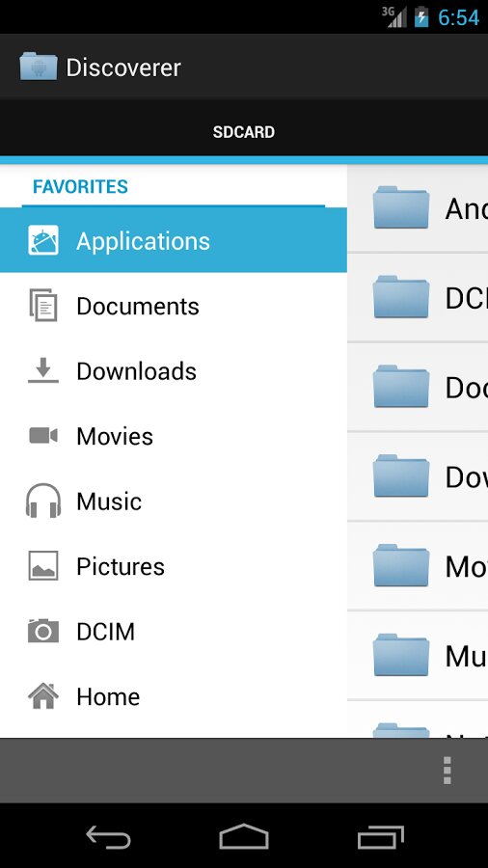Select the FAVORITES header tab
This screenshot has width=488, height=868.
click(x=80, y=186)
